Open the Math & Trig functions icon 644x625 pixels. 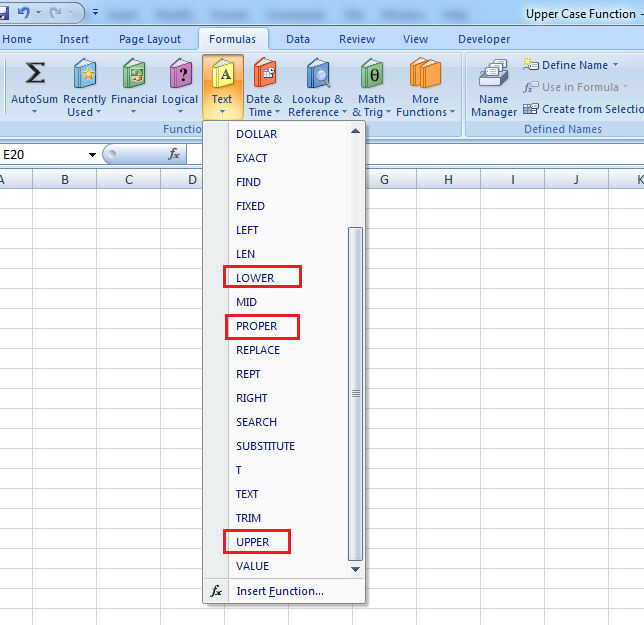click(x=372, y=74)
